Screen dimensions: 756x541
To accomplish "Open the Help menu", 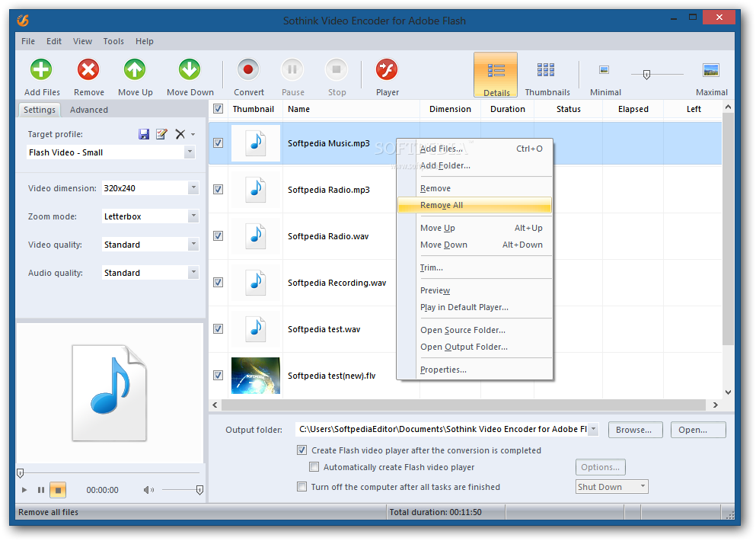I will 144,41.
